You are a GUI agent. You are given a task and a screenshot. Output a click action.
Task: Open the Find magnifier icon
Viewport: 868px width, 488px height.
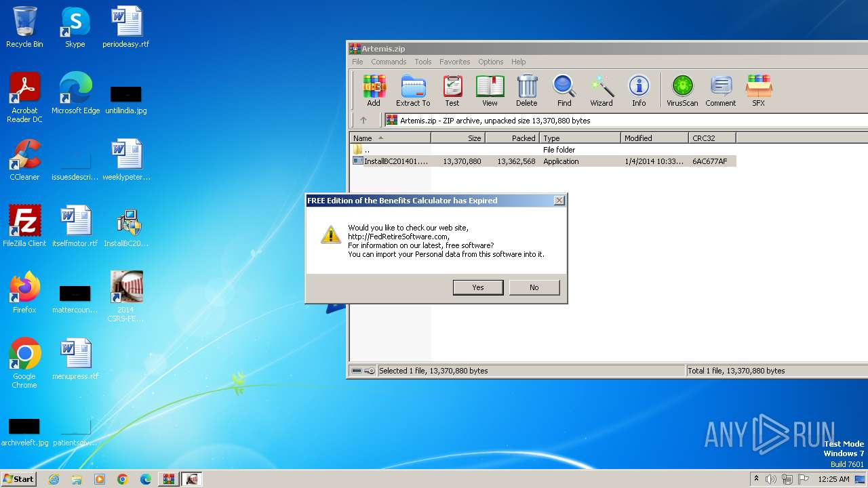(564, 91)
